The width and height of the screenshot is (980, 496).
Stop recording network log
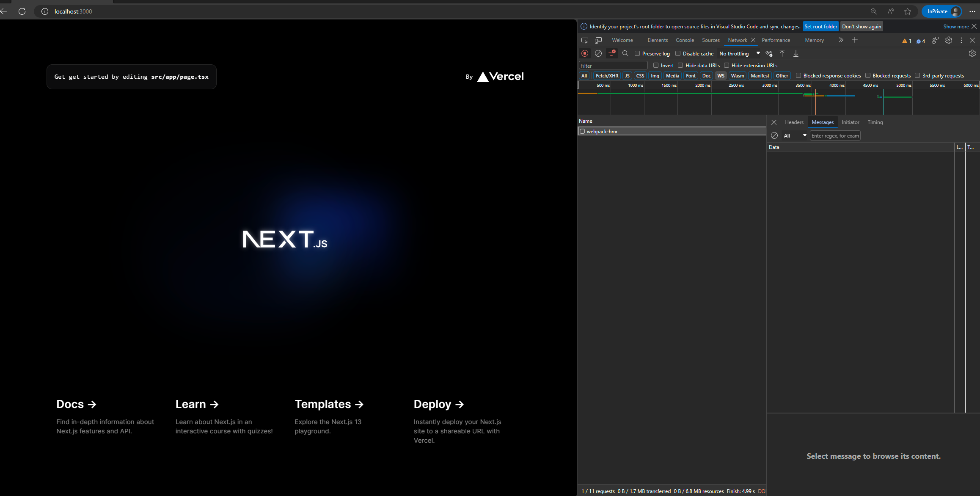pyautogui.click(x=585, y=53)
